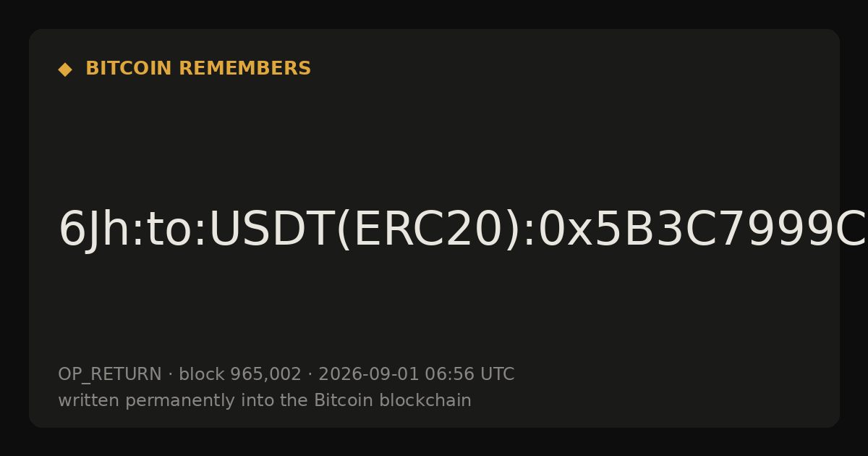Click the word BITCOIN in the header
The height and width of the screenshot is (456, 868).
point(129,69)
